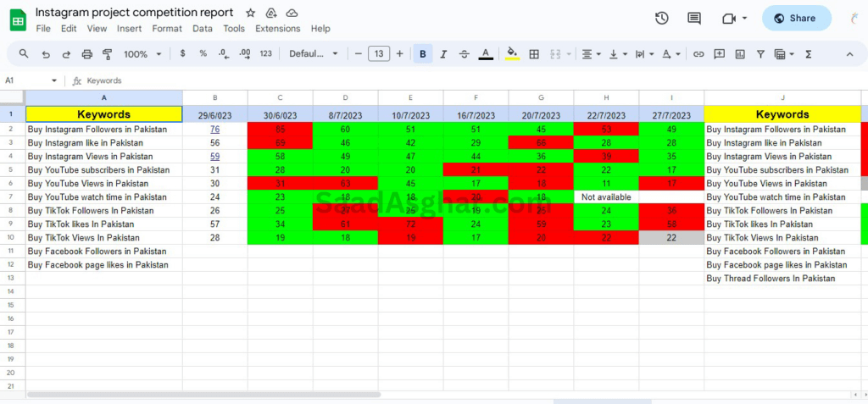The height and width of the screenshot is (404, 868).
Task: Open the comments panel icon
Action: (694, 19)
